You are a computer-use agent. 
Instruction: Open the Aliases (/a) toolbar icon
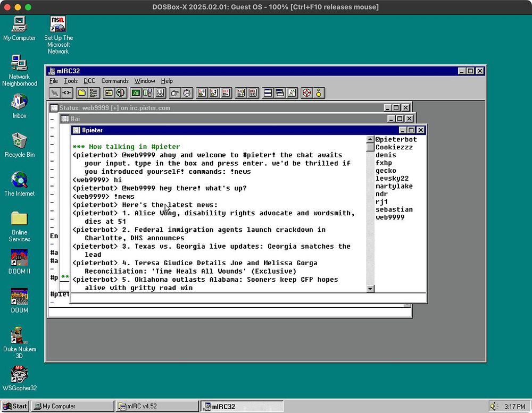[x=136, y=93]
